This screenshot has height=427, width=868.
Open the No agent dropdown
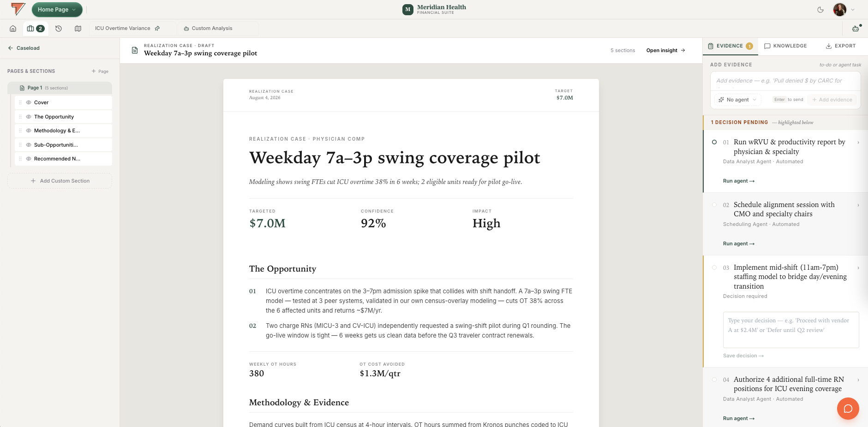coord(738,100)
